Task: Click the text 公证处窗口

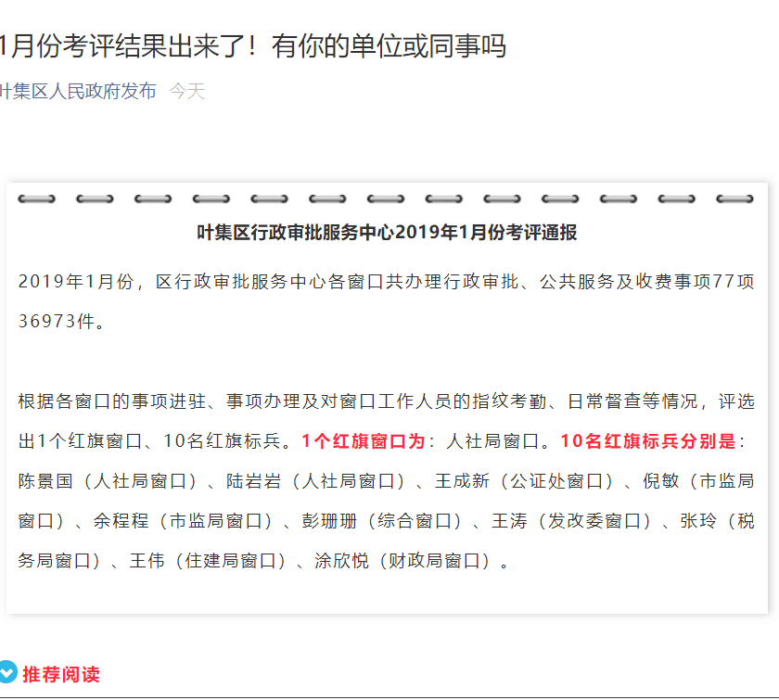Action: pyautogui.click(x=556, y=481)
